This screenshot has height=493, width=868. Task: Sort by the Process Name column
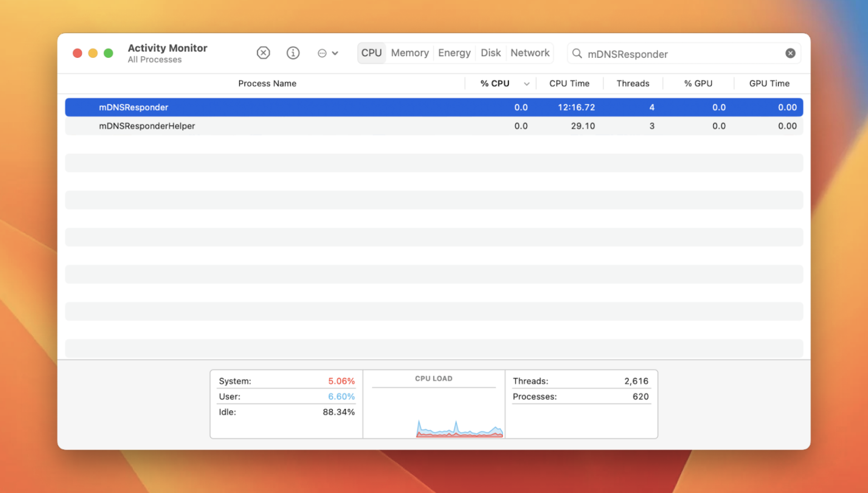(267, 83)
